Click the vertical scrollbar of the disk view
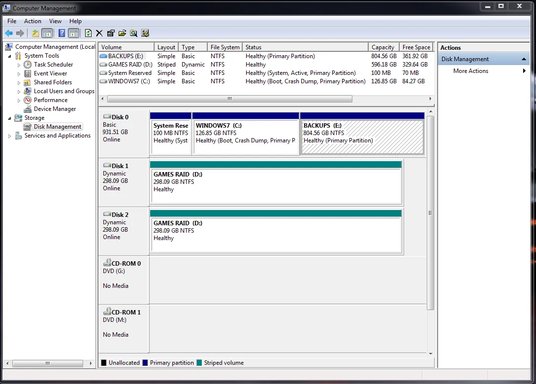This screenshot has width=536, height=384. point(430,213)
